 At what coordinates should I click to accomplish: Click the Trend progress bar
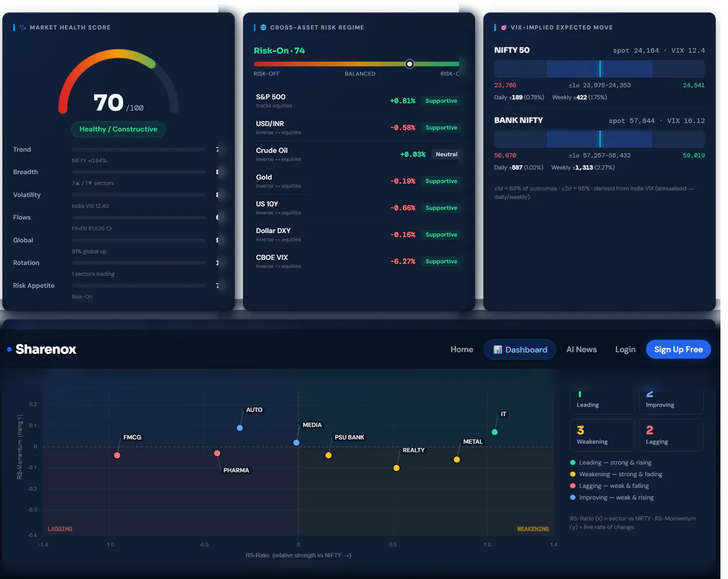coord(138,150)
